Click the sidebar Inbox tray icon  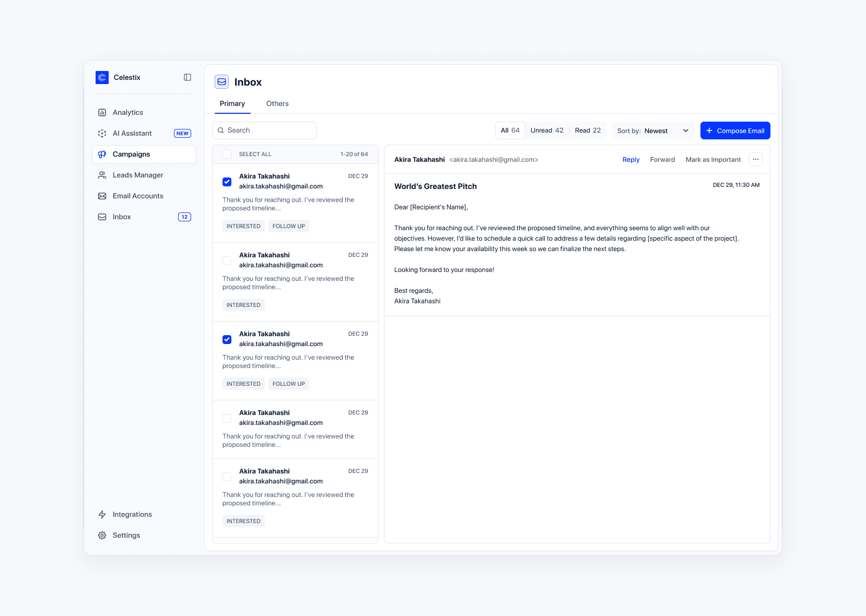click(102, 217)
